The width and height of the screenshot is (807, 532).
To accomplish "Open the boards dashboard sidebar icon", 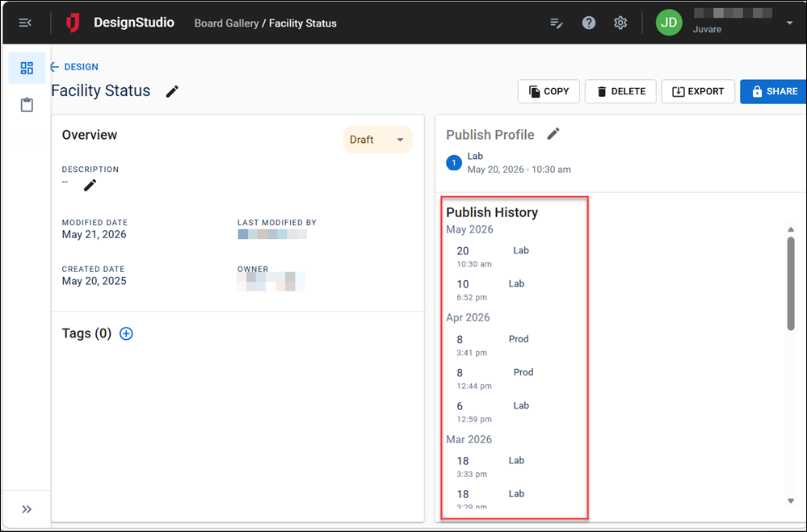I will coord(27,68).
